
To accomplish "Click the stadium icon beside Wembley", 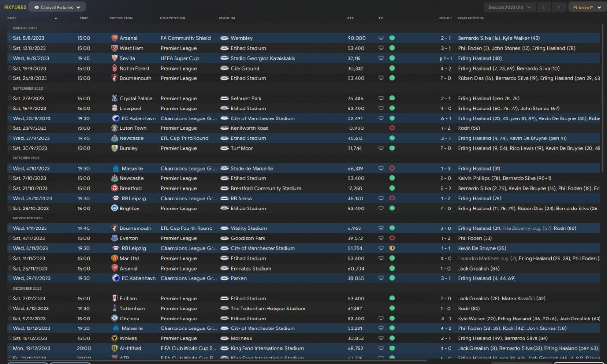I will point(224,38).
